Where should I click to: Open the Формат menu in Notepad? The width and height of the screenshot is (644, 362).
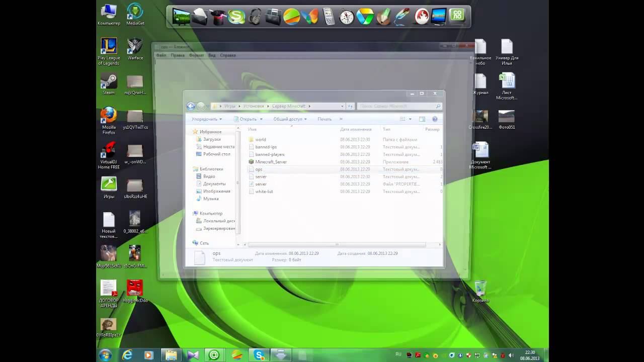pyautogui.click(x=197, y=55)
